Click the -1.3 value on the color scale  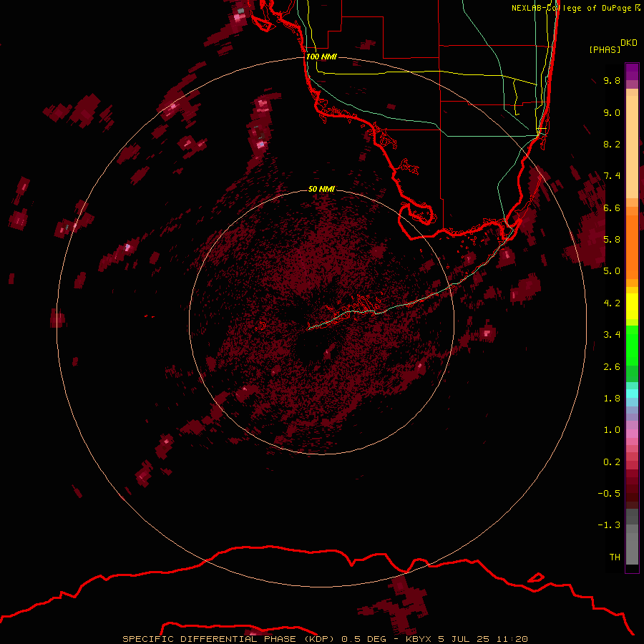[x=609, y=525]
